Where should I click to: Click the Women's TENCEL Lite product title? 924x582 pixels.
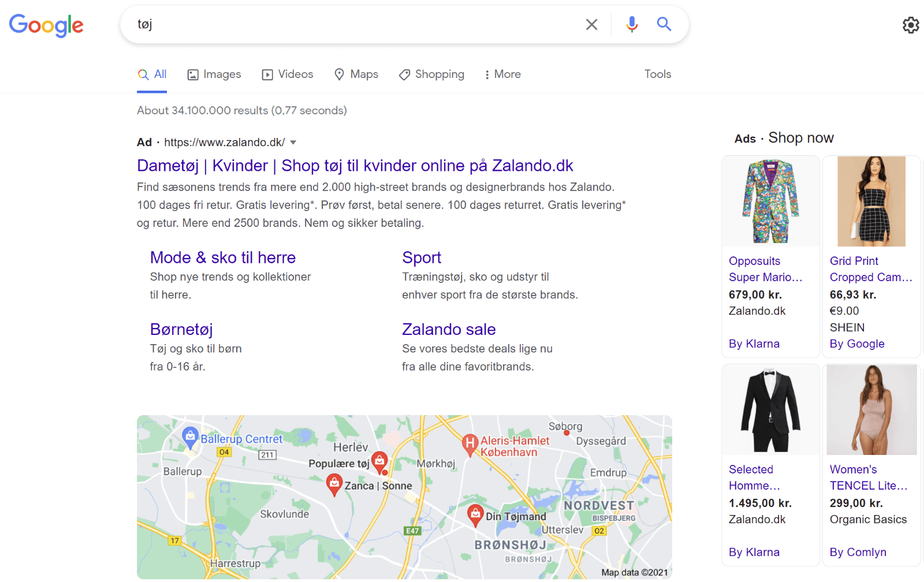click(869, 477)
